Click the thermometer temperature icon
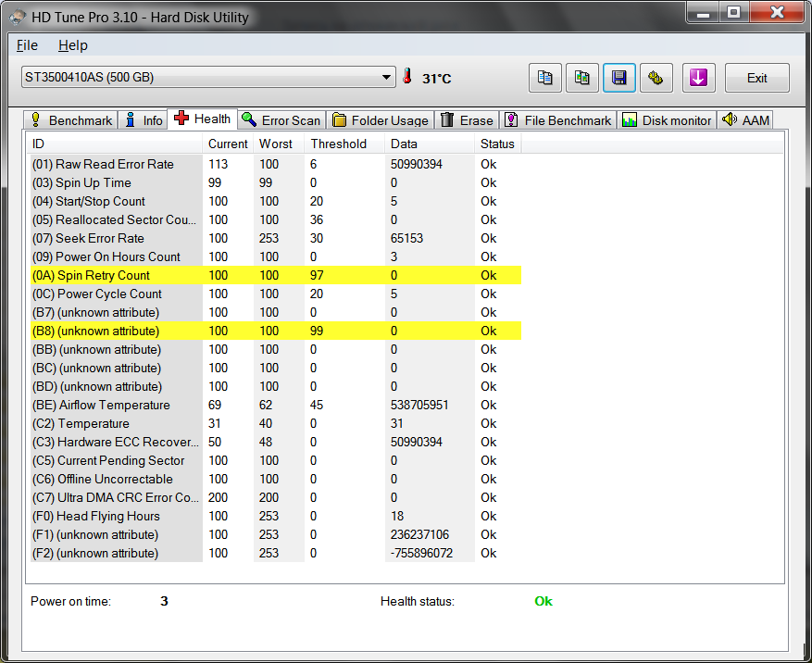Image resolution: width=812 pixels, height=663 pixels. [x=406, y=78]
